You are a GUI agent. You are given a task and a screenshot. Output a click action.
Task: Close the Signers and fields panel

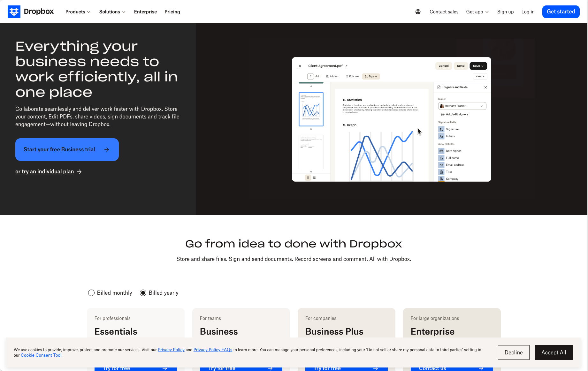coord(486,87)
